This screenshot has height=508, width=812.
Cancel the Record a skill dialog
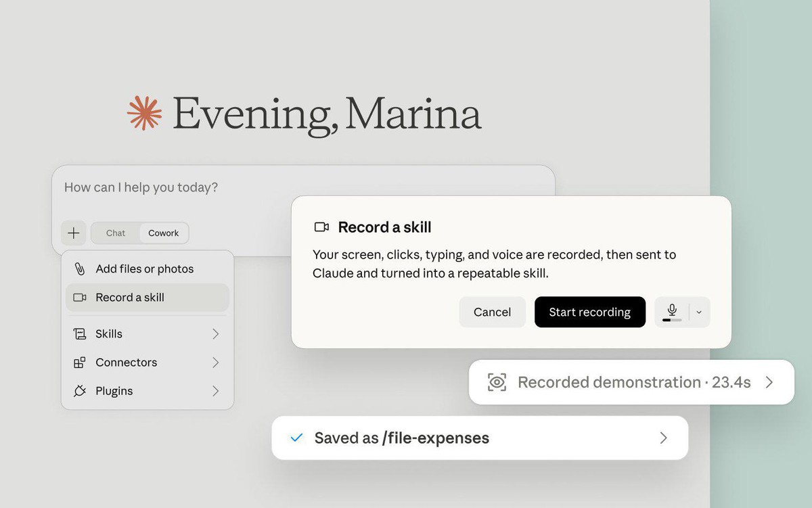click(492, 312)
